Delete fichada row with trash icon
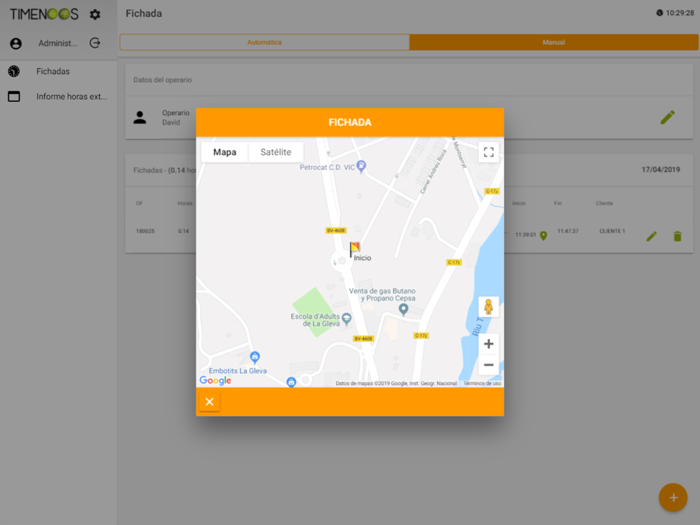 677,236
